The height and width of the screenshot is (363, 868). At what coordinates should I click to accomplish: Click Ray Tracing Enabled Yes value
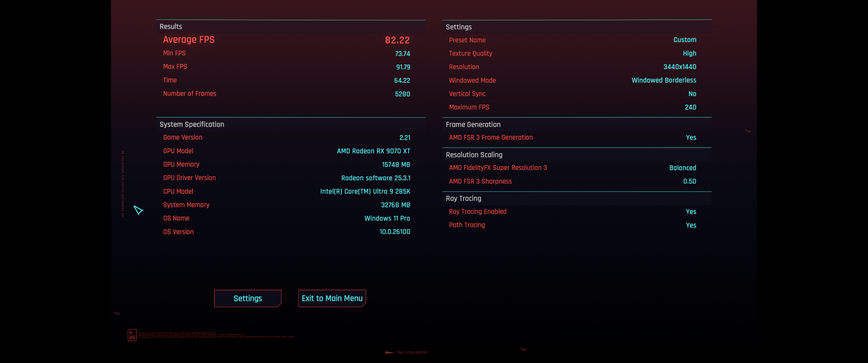(691, 212)
